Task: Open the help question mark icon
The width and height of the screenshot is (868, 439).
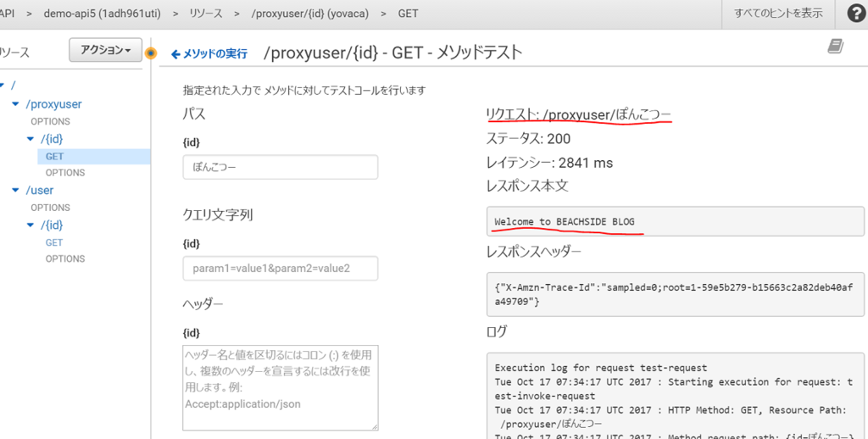Action: (856, 14)
